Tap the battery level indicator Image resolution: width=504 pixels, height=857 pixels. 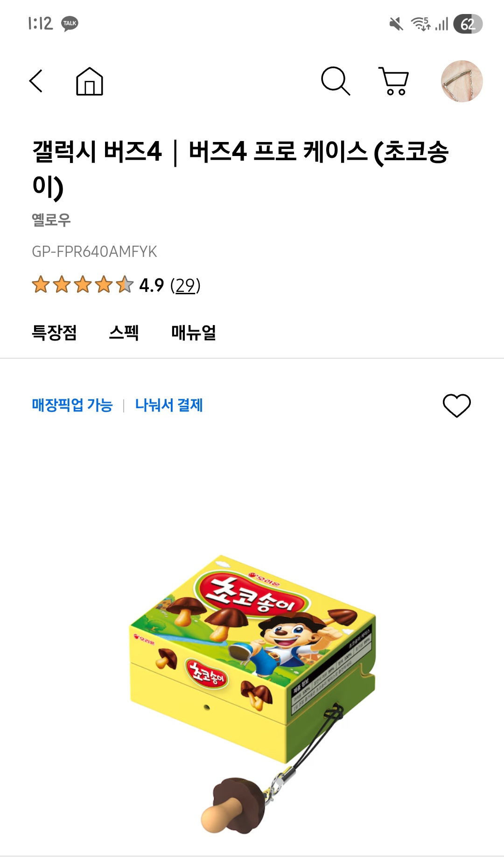[468, 24]
